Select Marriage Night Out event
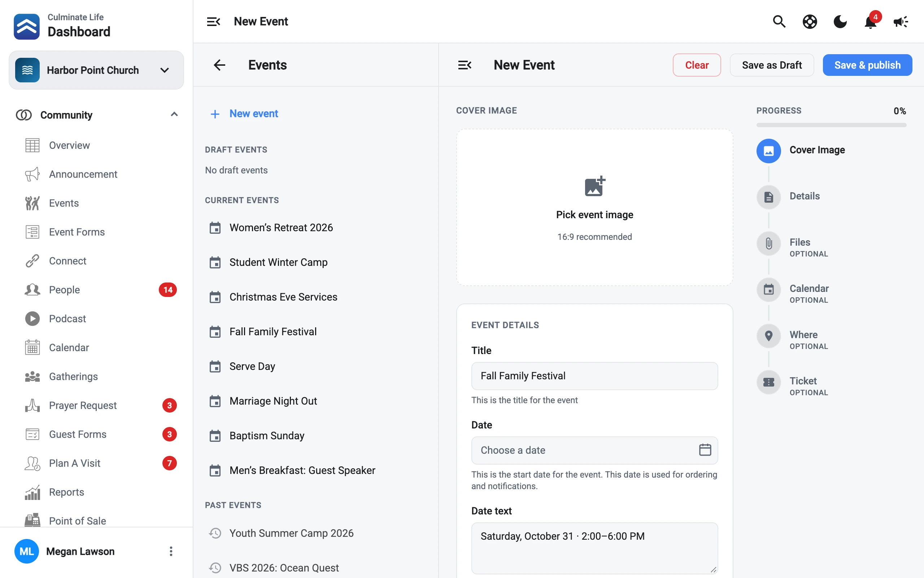 click(315, 401)
